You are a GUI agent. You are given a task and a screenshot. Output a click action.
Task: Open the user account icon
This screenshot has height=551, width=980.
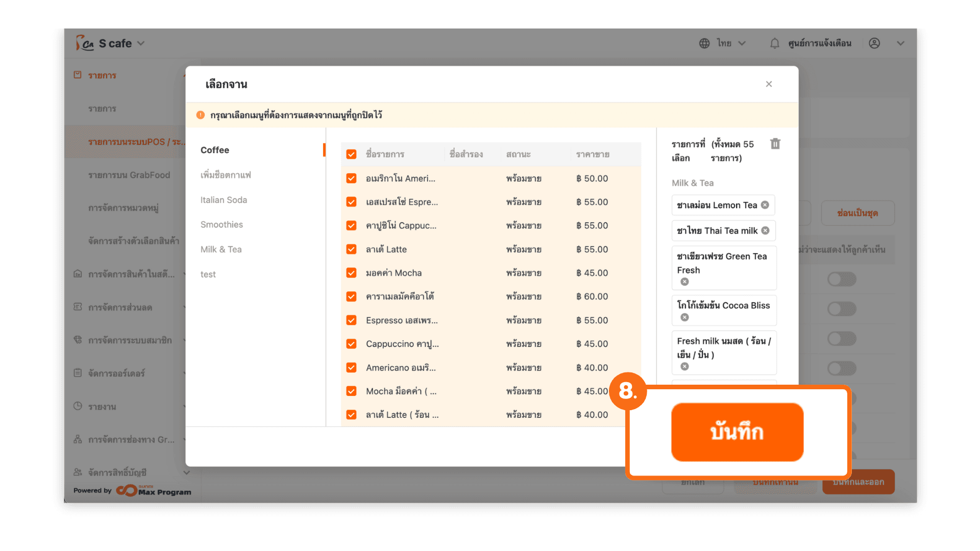pyautogui.click(x=874, y=43)
